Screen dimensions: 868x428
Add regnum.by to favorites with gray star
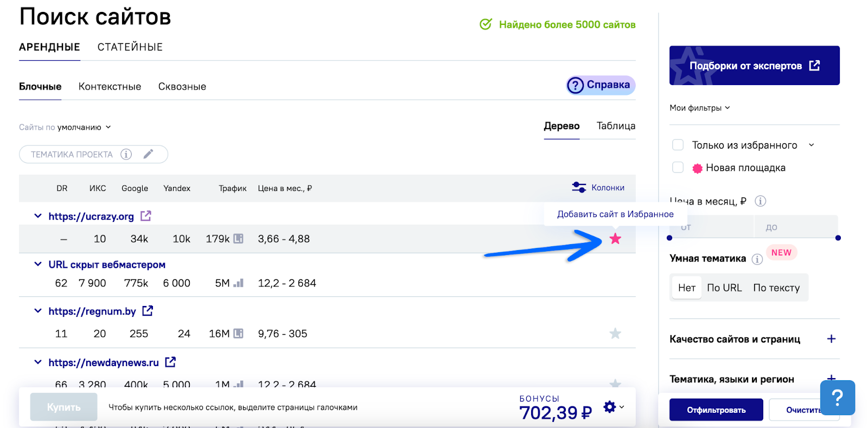click(x=615, y=334)
